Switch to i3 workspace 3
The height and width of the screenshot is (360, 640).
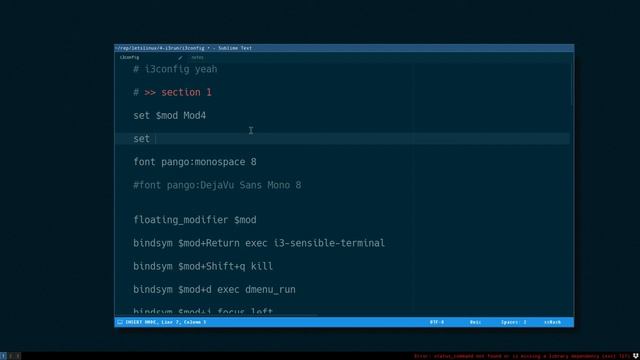(x=18, y=356)
